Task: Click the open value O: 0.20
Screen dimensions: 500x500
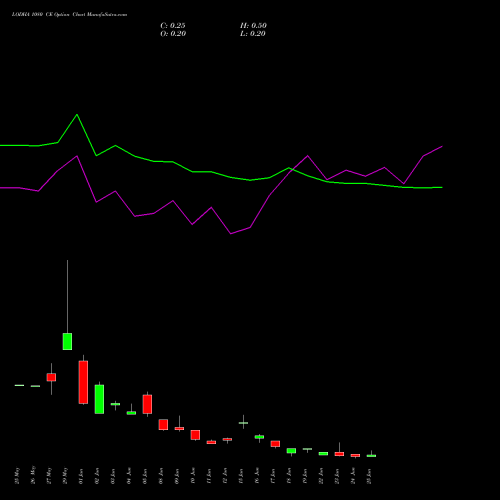Action: tap(173, 34)
